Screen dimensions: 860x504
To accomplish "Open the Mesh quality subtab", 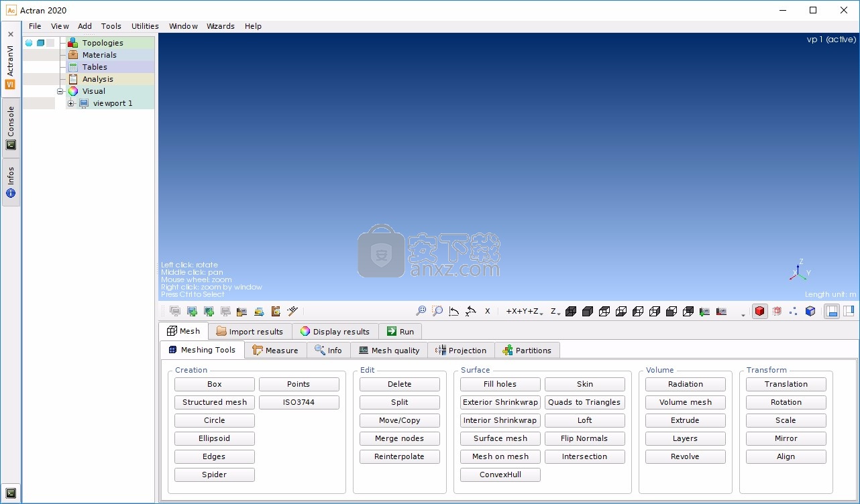I will pos(390,350).
